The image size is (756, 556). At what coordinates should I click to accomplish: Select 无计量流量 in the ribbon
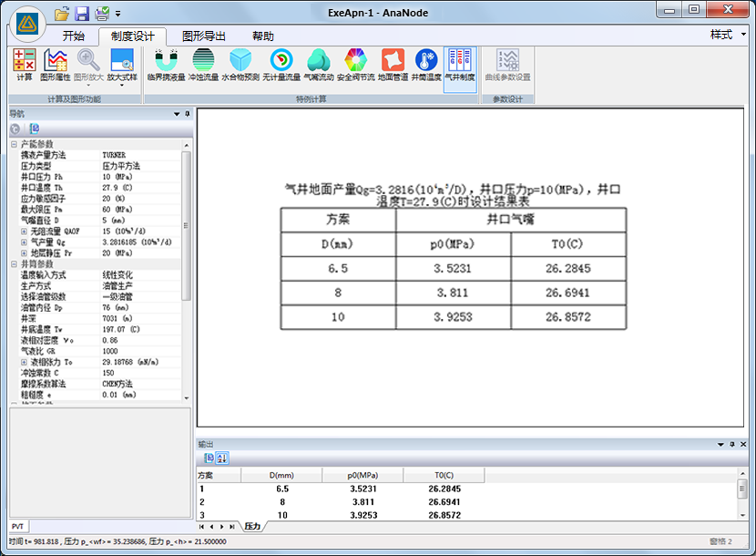[281, 66]
